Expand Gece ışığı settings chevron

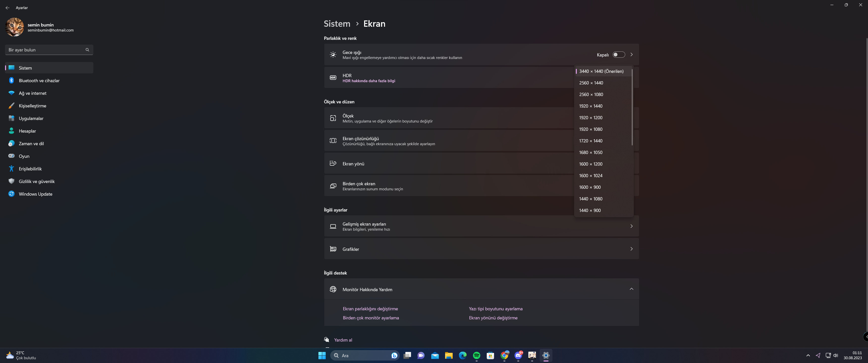click(x=632, y=54)
